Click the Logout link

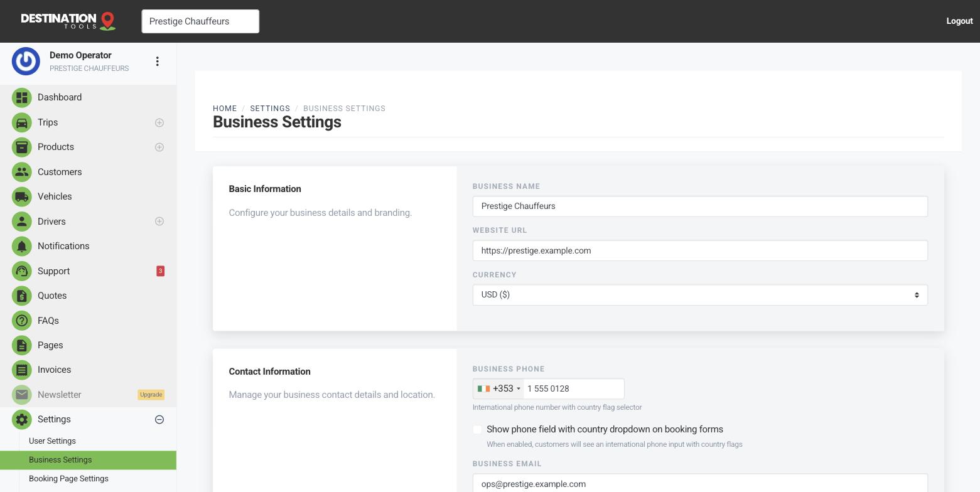[959, 21]
